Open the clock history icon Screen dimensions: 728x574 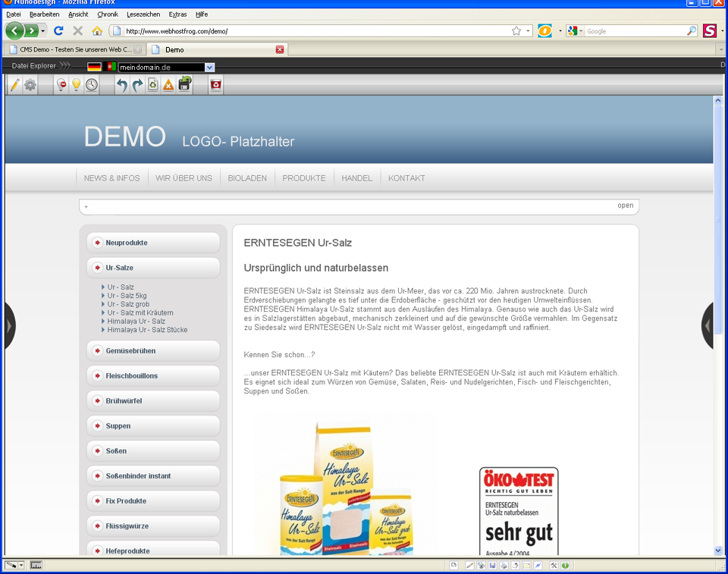point(92,84)
